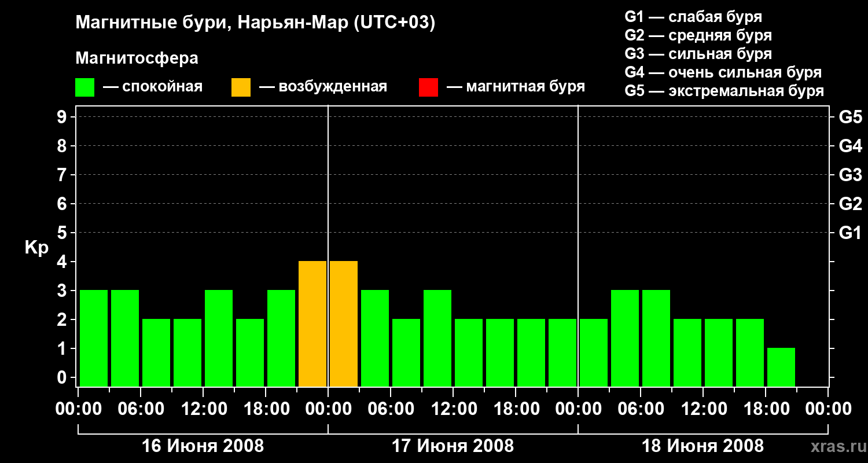Click the '— возбужденная' legend label

(x=323, y=87)
